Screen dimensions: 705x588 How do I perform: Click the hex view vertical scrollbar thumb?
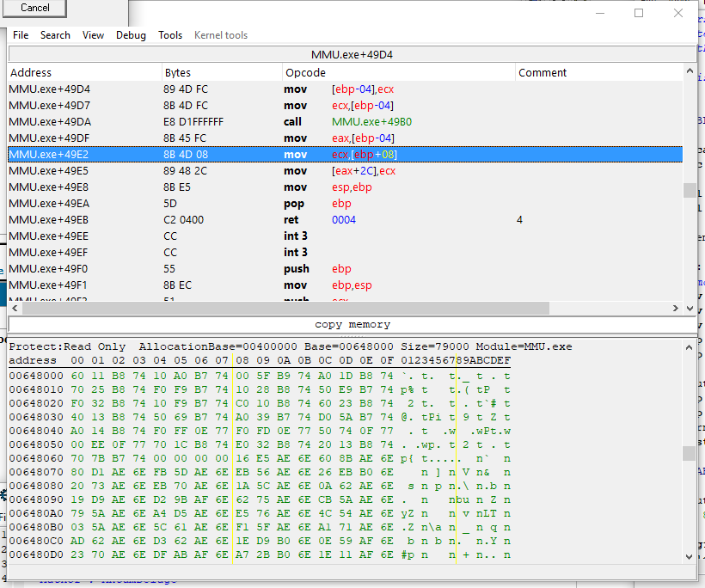pyautogui.click(x=689, y=453)
